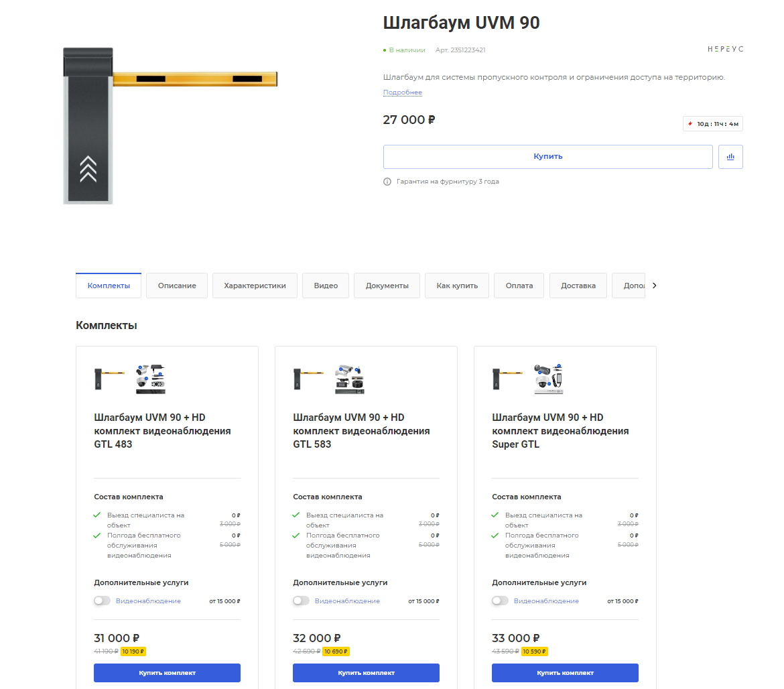
Task: Click the countdown timer badge with lightning icon
Action: 712,123
